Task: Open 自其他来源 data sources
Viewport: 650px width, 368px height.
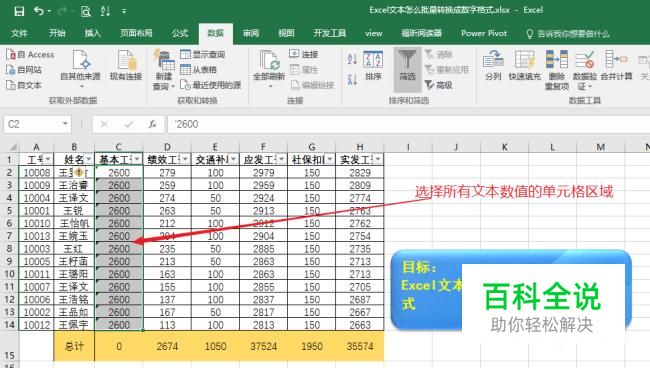Action: (80, 68)
